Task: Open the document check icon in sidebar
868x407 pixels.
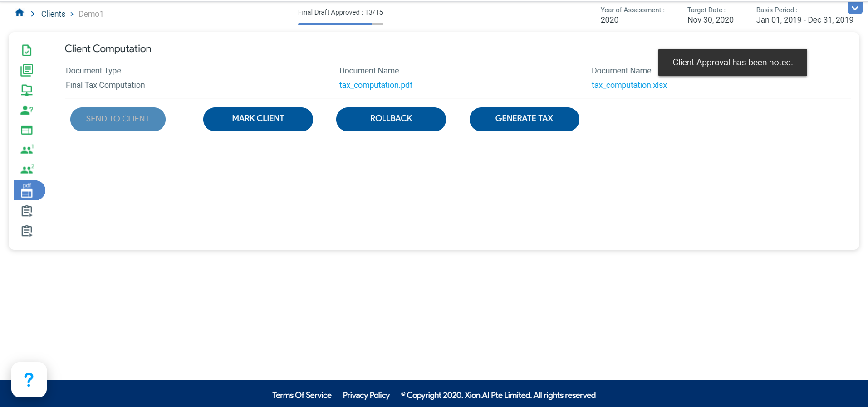Action: click(x=27, y=50)
